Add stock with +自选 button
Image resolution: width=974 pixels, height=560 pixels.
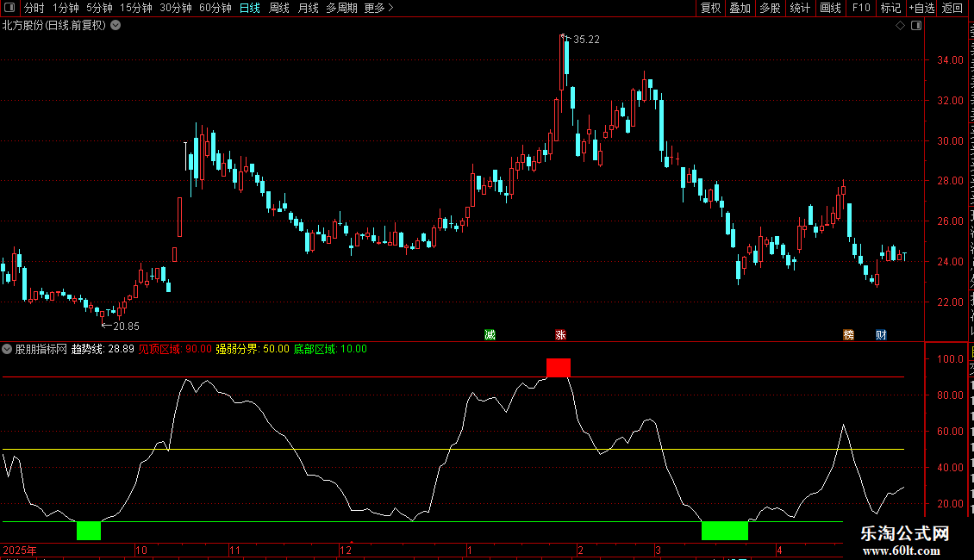pyautogui.click(x=921, y=8)
